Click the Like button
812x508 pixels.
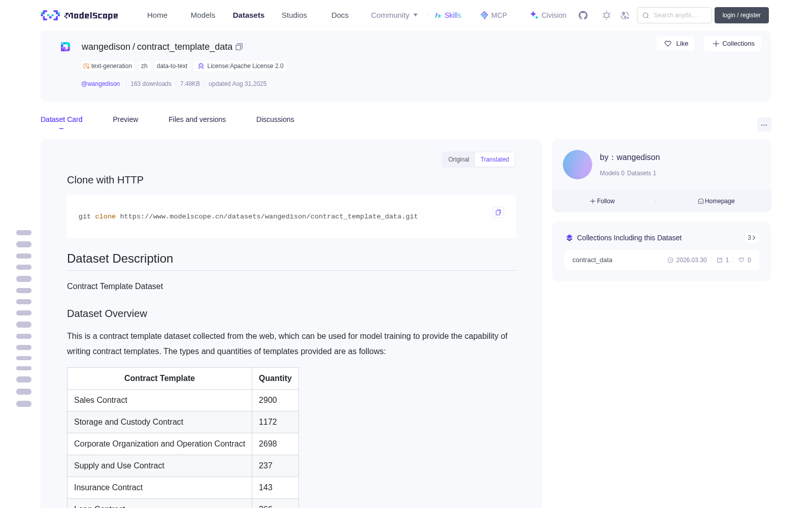[x=675, y=44]
